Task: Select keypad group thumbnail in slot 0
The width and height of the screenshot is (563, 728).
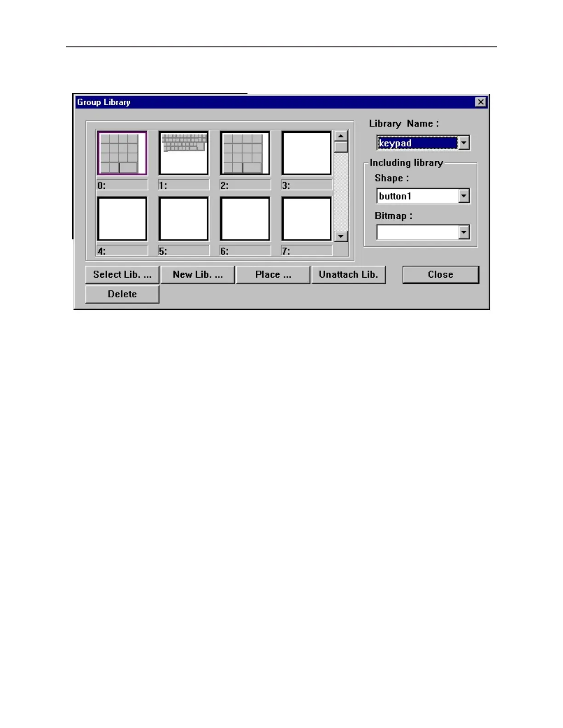Action: coord(122,154)
